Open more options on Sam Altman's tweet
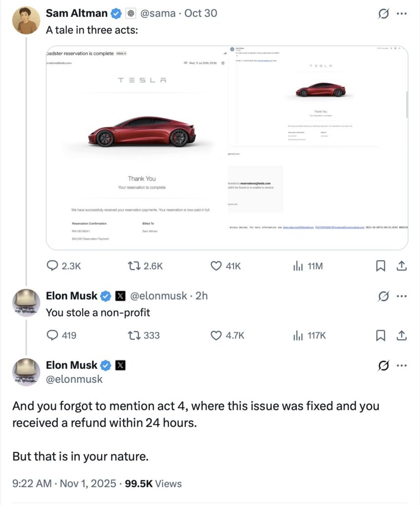 pos(402,14)
